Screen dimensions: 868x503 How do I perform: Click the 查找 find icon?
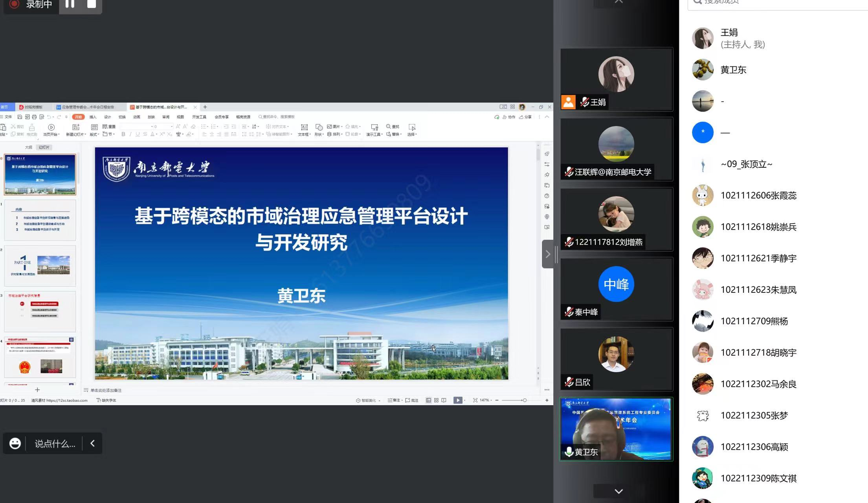388,127
